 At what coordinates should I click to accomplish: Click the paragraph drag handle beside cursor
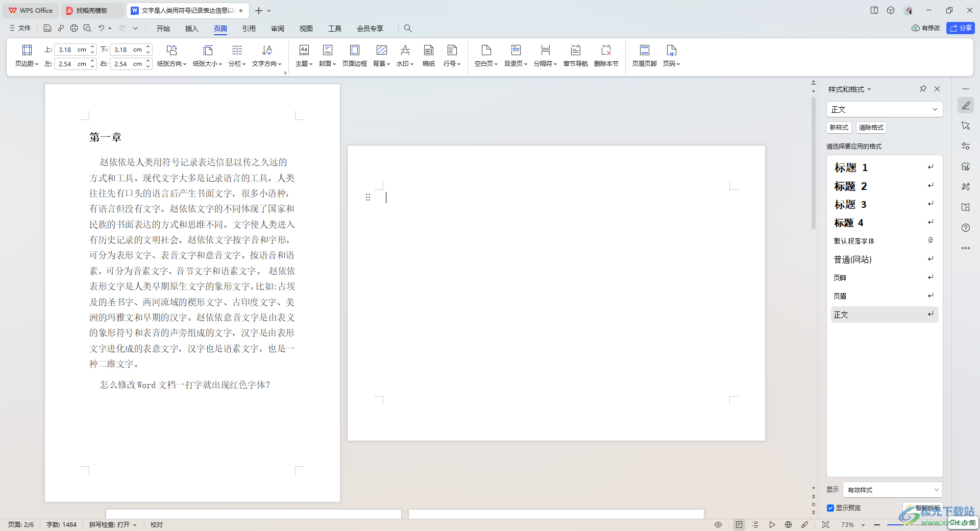(368, 197)
